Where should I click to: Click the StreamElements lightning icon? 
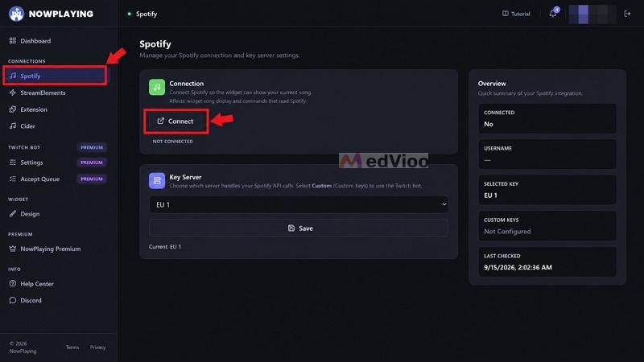coord(13,93)
